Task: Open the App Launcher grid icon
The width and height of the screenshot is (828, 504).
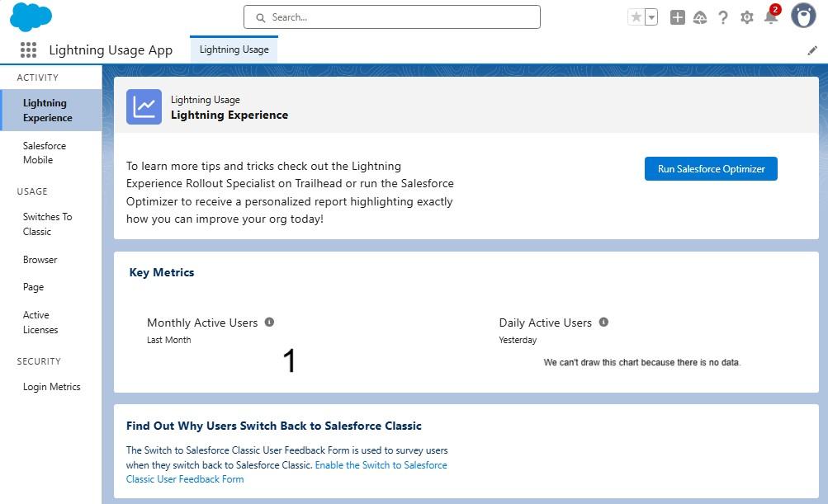Action: pyautogui.click(x=29, y=50)
